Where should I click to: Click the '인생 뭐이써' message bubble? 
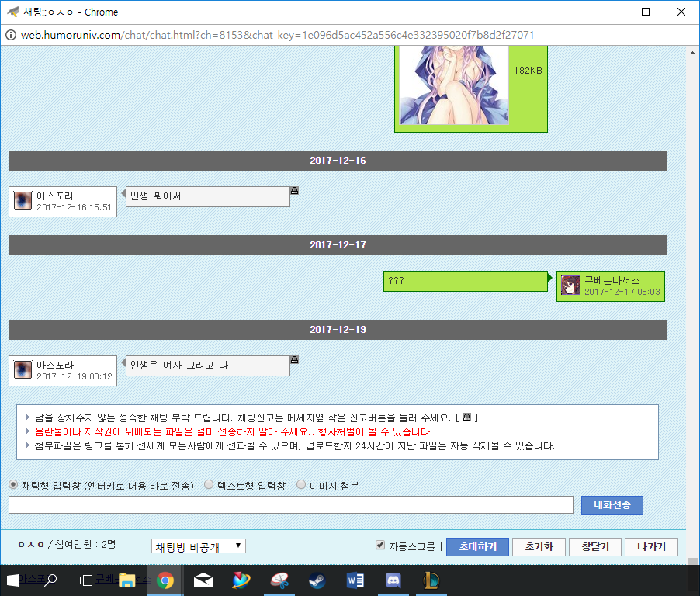pyautogui.click(x=208, y=196)
